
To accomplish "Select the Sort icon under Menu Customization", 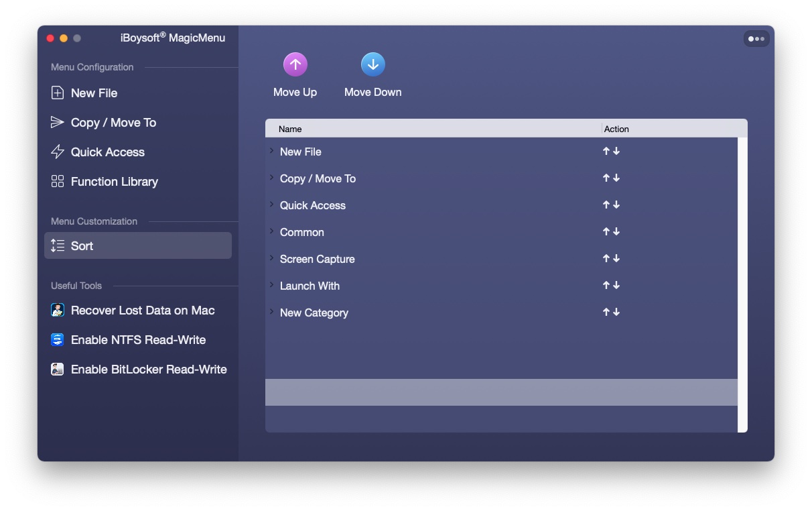I will pos(58,245).
